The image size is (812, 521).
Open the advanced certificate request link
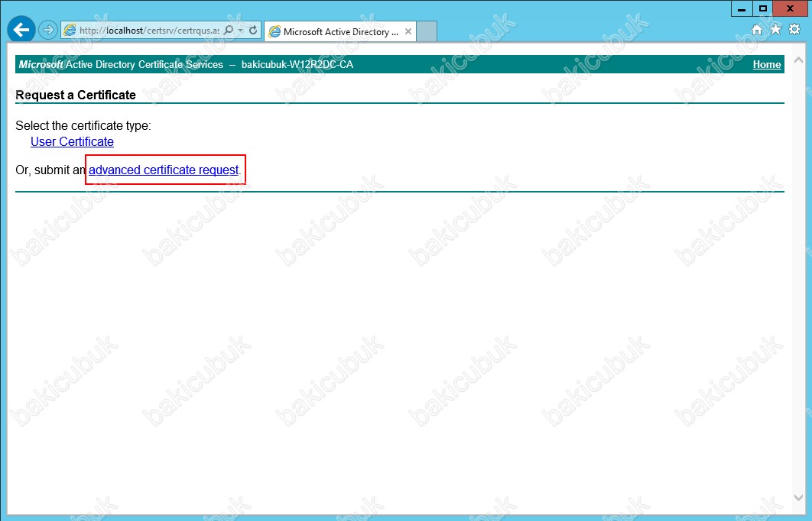point(164,170)
